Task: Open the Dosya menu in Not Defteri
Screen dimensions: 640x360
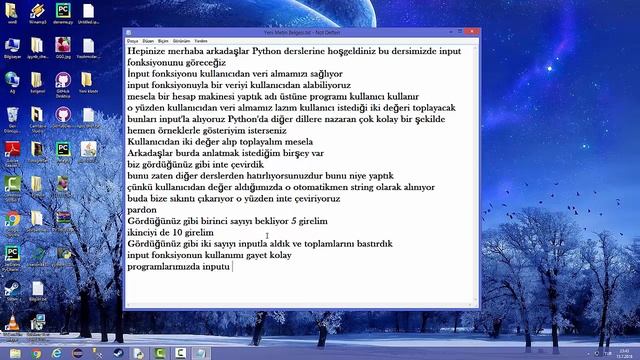Action: [132, 41]
